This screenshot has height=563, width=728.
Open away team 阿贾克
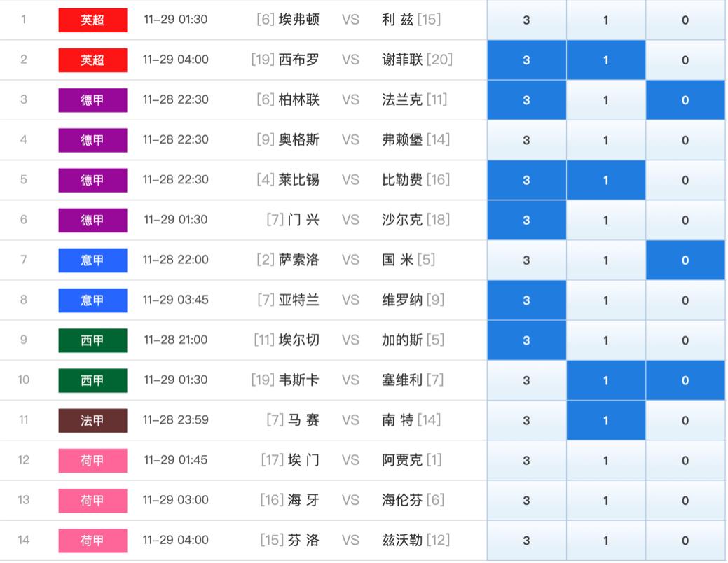(402, 460)
